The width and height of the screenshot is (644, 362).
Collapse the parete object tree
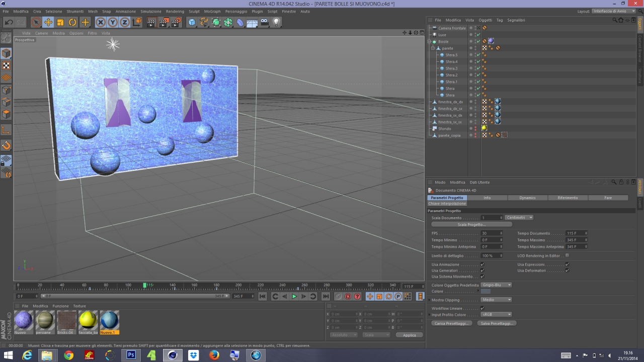[433, 48]
